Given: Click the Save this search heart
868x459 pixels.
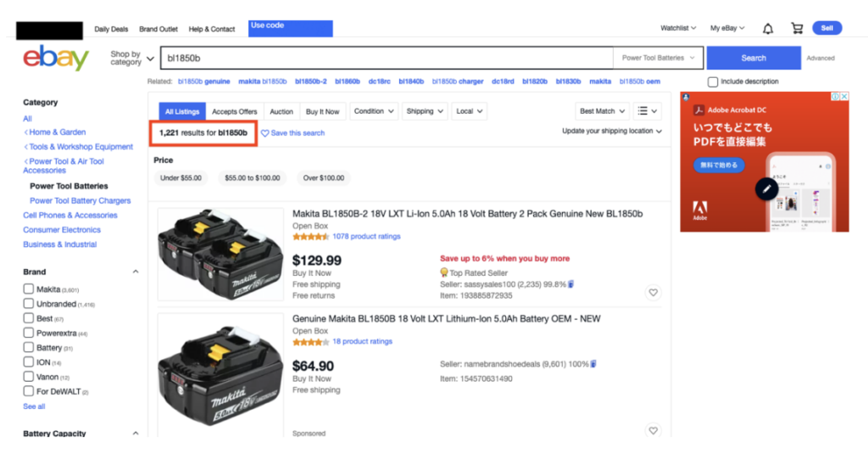Looking at the screenshot, I should 264,133.
